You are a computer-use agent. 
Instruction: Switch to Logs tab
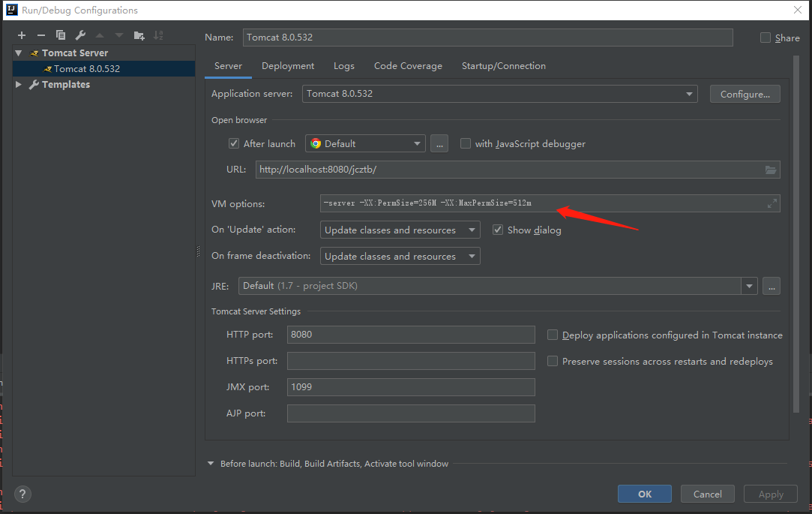(x=344, y=66)
